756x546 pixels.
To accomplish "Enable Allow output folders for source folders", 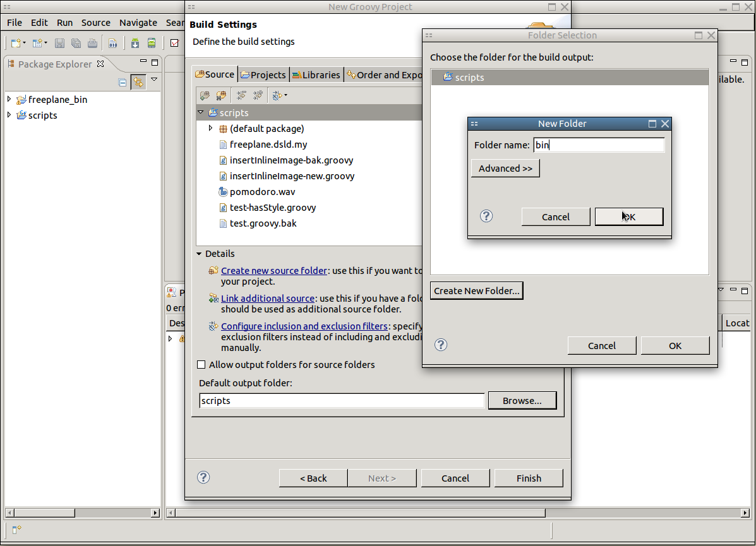I will pyautogui.click(x=201, y=365).
